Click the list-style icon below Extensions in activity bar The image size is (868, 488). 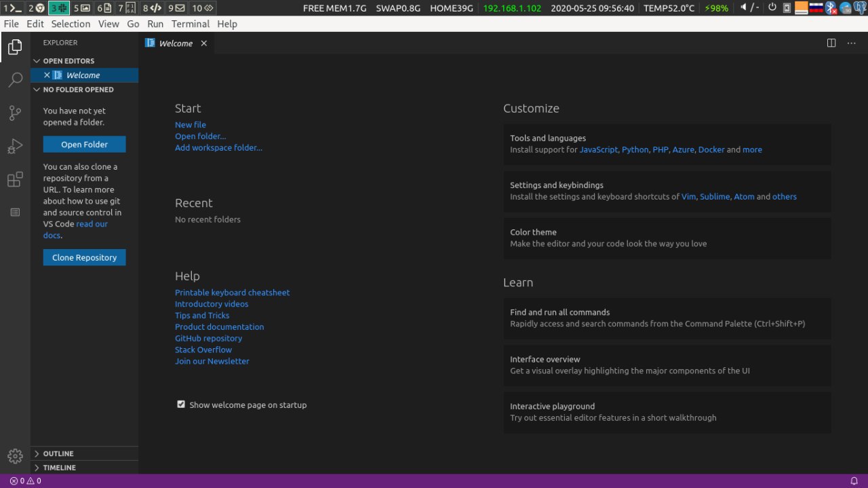(x=15, y=212)
